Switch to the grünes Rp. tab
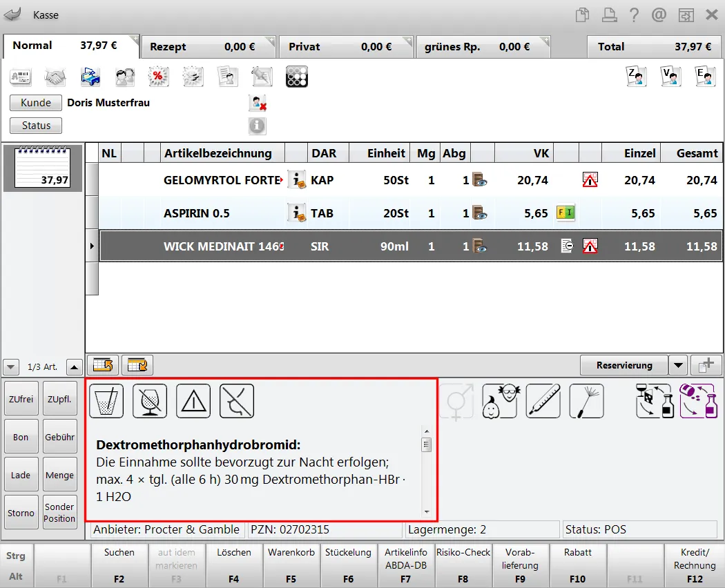725x588 pixels. [483, 47]
